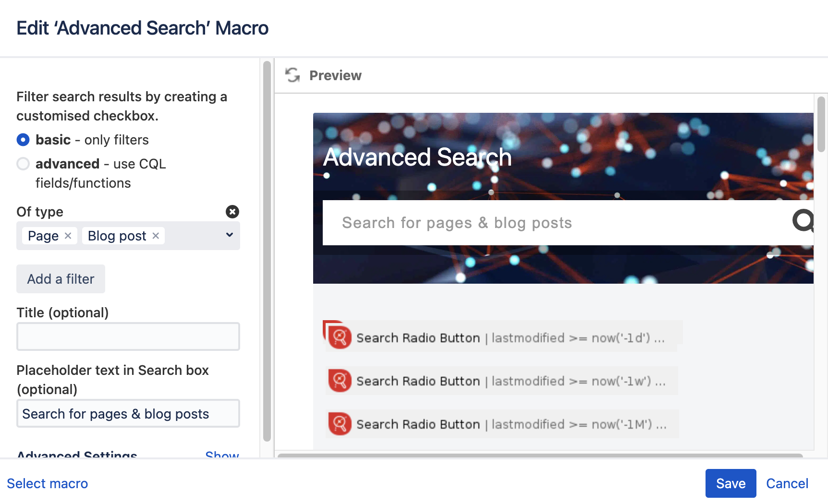Save the macro changes
The width and height of the screenshot is (828, 504).
pyautogui.click(x=730, y=483)
